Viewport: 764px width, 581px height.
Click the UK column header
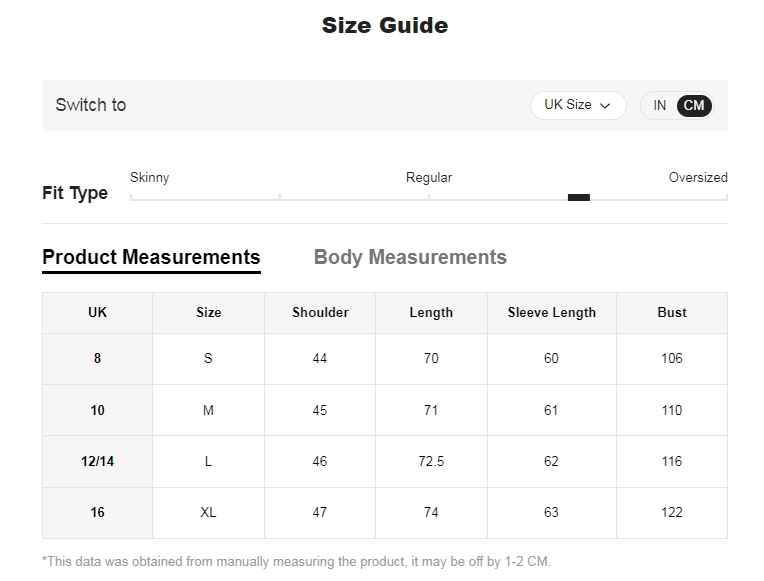point(97,312)
